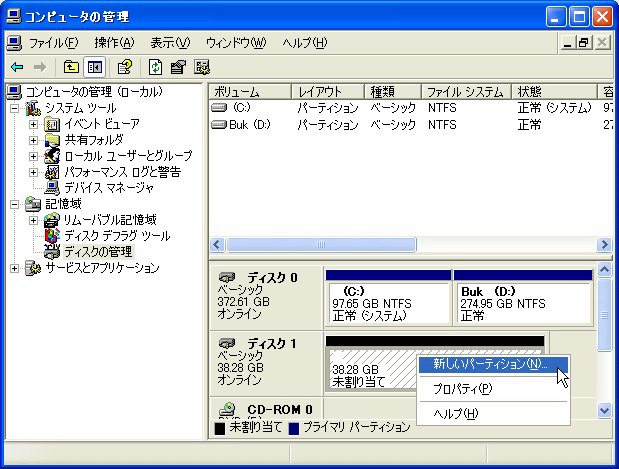Select ディスク デフラグ ツール in the tree
Image resolution: width=619 pixels, height=469 pixels.
(116, 235)
